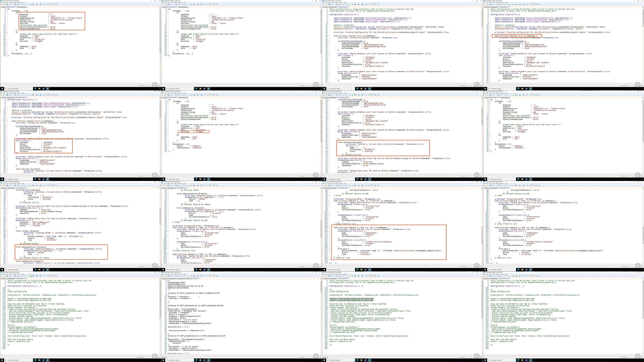
Task: Open Edge from taskbar below SRV2.mof window
Action: pos(196,360)
